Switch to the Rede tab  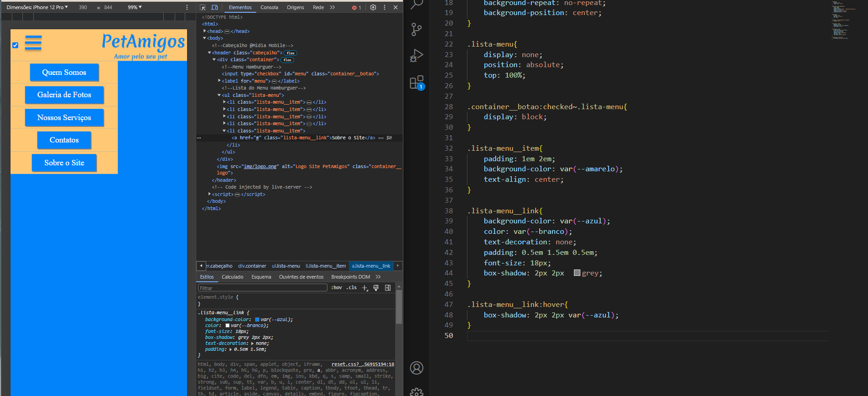coord(318,7)
